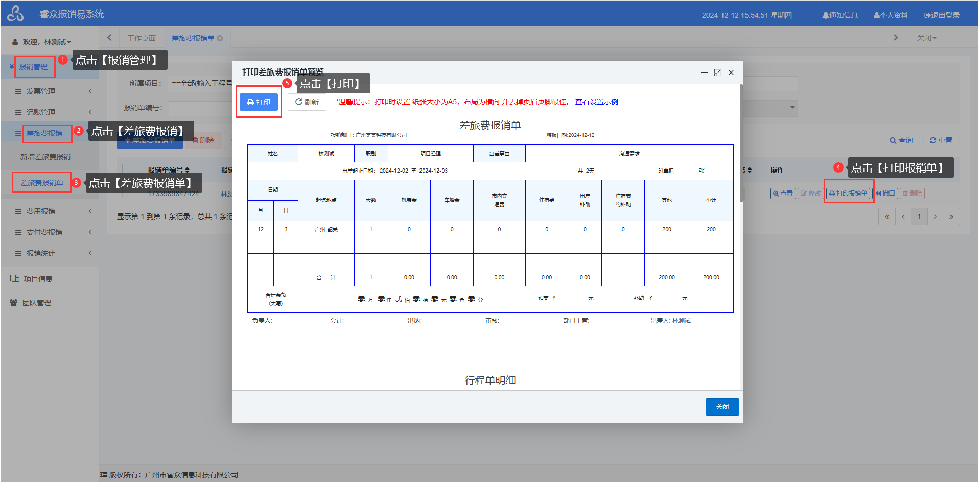The width and height of the screenshot is (980, 482).
Task: Click the 报销单编号 input field
Action: (x=200, y=108)
